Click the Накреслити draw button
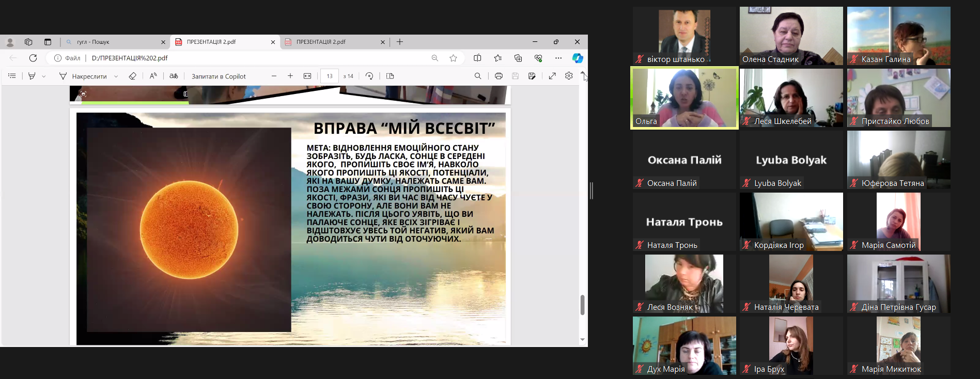 pos(83,76)
